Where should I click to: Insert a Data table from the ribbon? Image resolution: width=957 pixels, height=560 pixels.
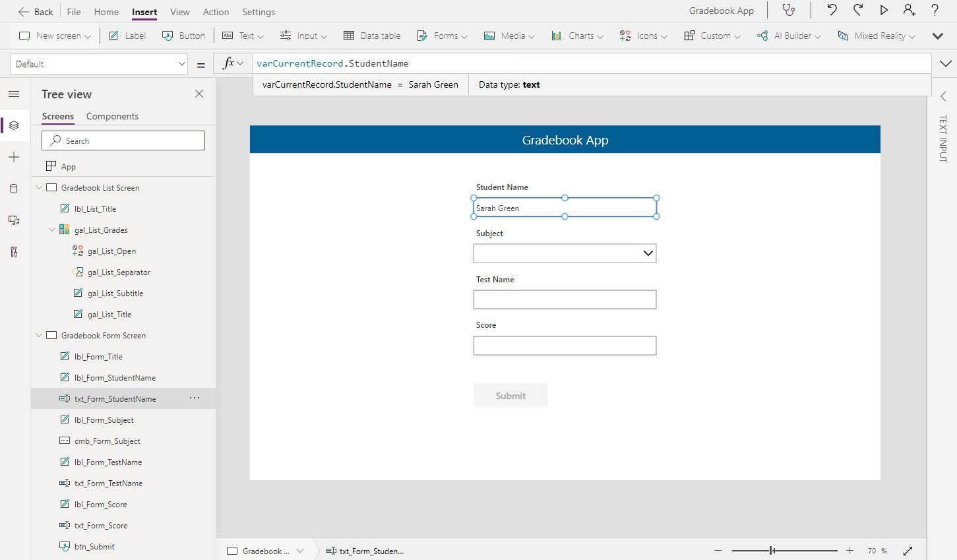372,36
